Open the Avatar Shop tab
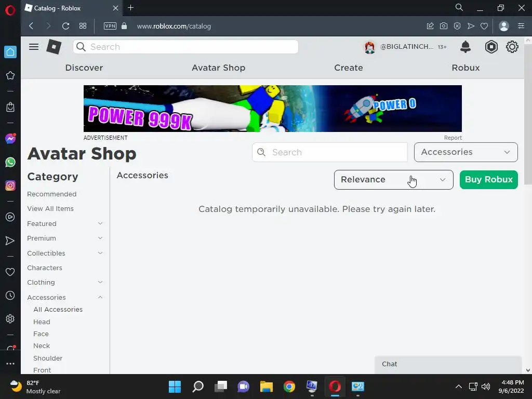The width and height of the screenshot is (532, 399). [x=219, y=68]
